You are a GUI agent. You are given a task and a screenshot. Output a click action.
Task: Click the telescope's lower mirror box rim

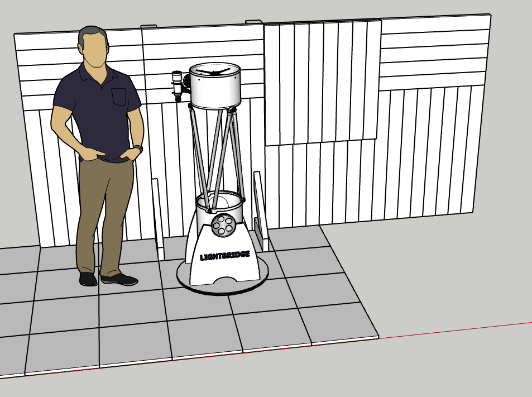click(x=220, y=201)
